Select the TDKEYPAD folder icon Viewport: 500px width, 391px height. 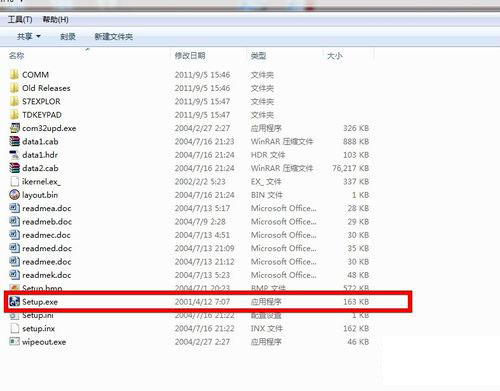(x=14, y=115)
